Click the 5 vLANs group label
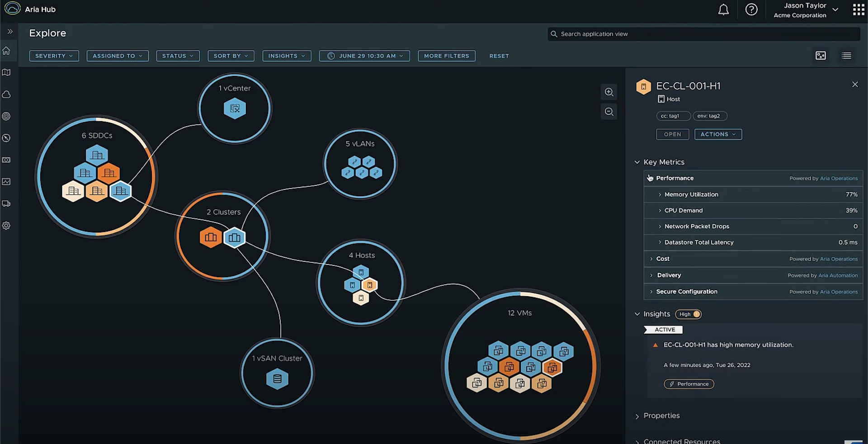Image resolution: width=868 pixels, height=444 pixels. tap(360, 144)
